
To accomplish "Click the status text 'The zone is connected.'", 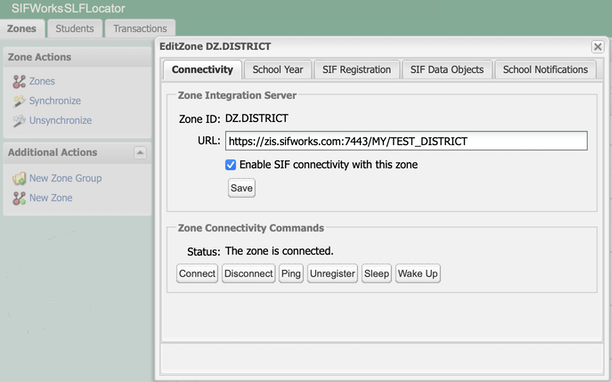I will point(279,251).
